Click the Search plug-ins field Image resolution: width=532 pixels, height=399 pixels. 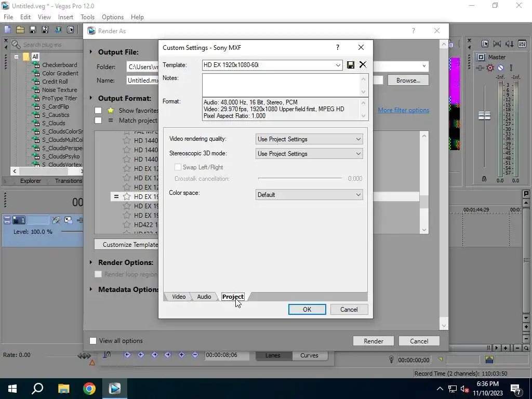pos(46,45)
